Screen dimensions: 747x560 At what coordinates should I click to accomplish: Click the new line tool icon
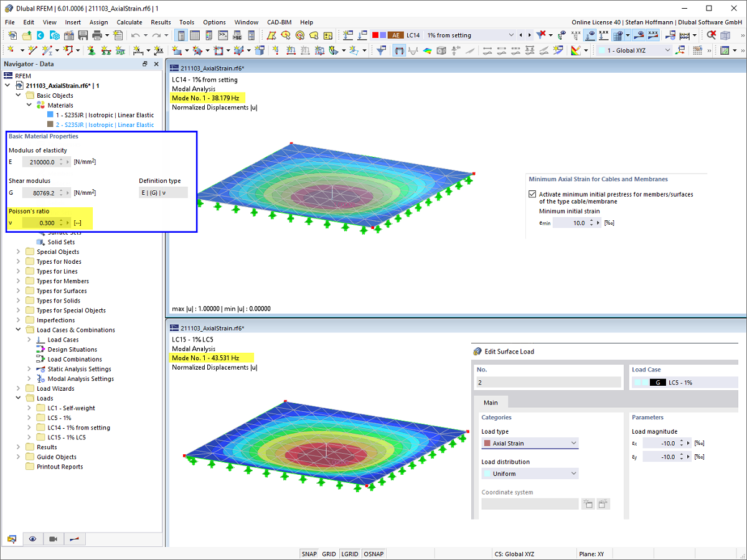(32, 50)
